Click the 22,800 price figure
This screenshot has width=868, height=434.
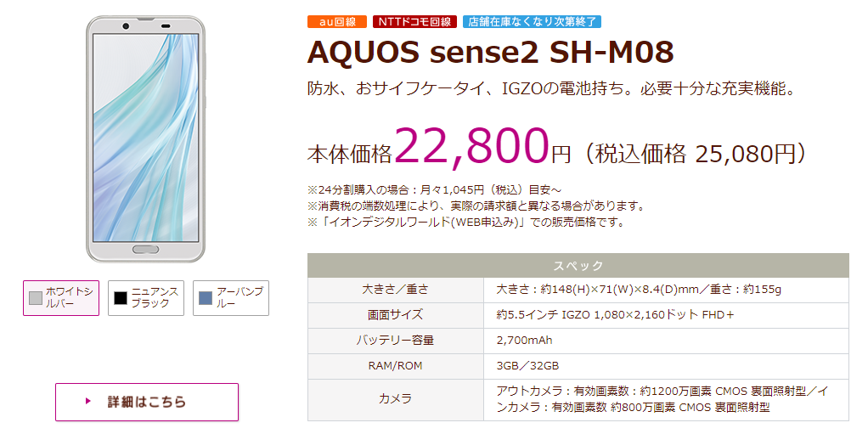(471, 146)
